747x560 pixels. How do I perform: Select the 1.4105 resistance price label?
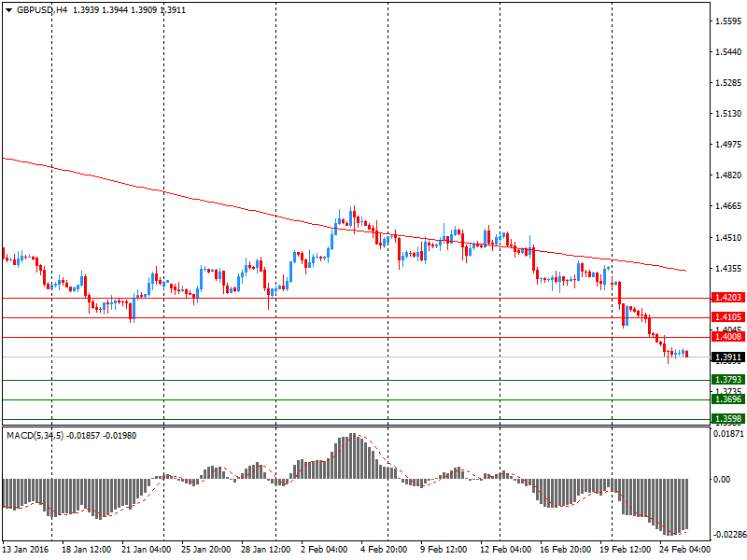point(728,317)
